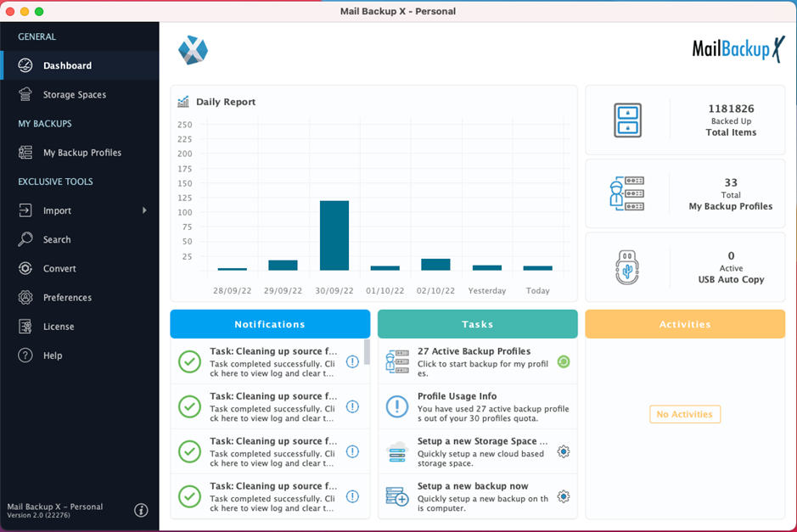Click the Total Backup Profiles server icon
Image resolution: width=797 pixels, height=532 pixels.
[626, 193]
